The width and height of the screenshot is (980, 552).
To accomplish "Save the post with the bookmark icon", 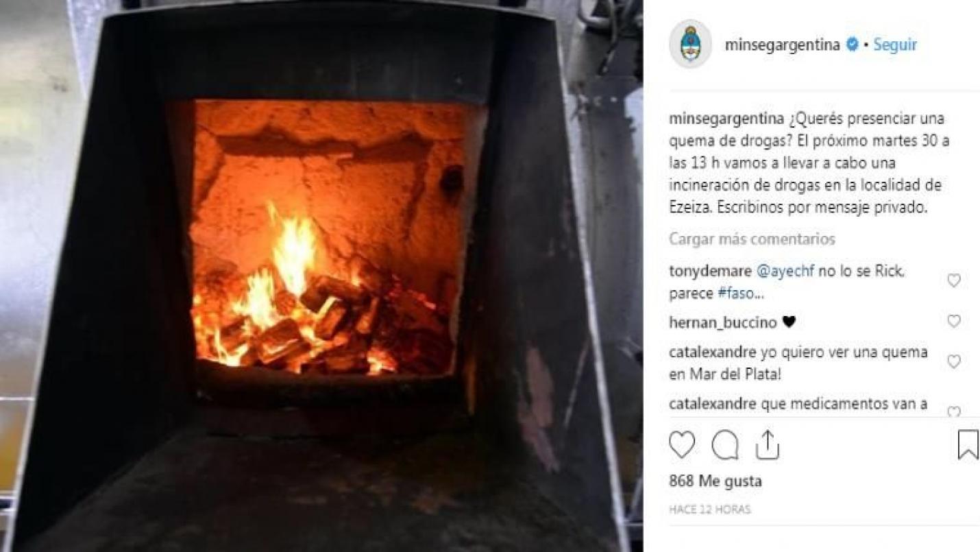I will [x=968, y=444].
